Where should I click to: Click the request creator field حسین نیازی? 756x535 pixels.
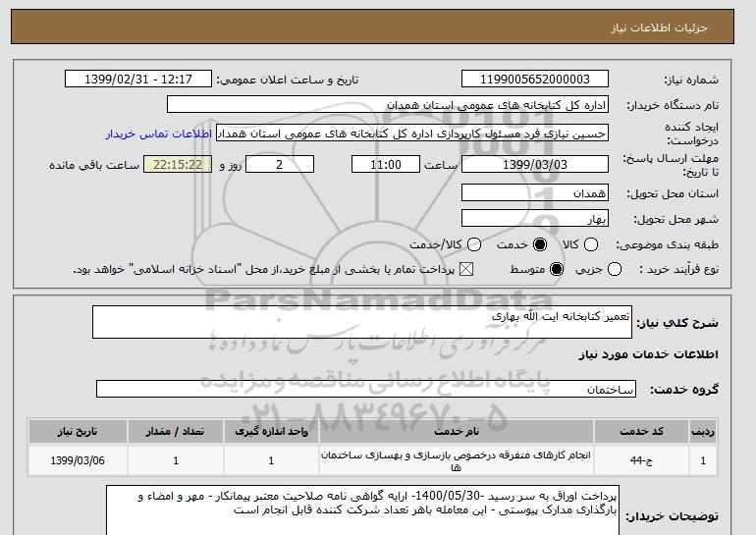(412, 134)
